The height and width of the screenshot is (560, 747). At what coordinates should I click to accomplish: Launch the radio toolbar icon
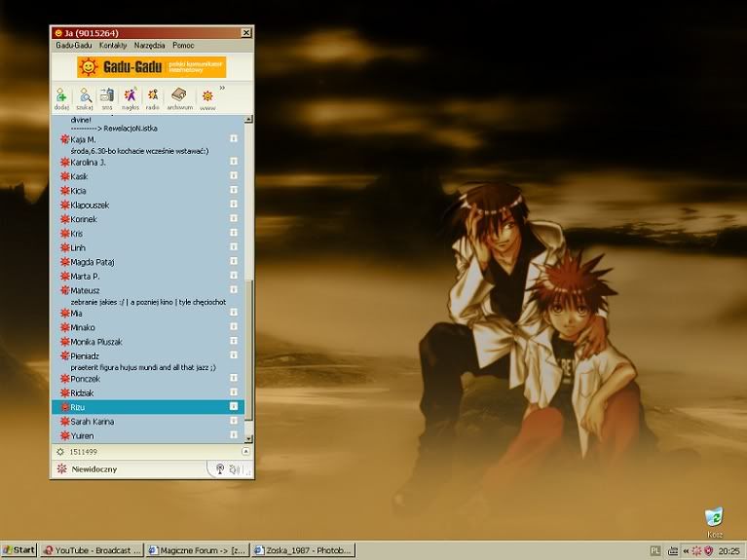click(x=153, y=98)
